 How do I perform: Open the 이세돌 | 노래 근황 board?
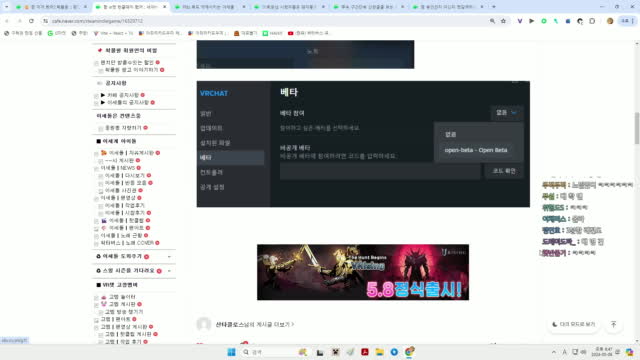pyautogui.click(x=121, y=236)
